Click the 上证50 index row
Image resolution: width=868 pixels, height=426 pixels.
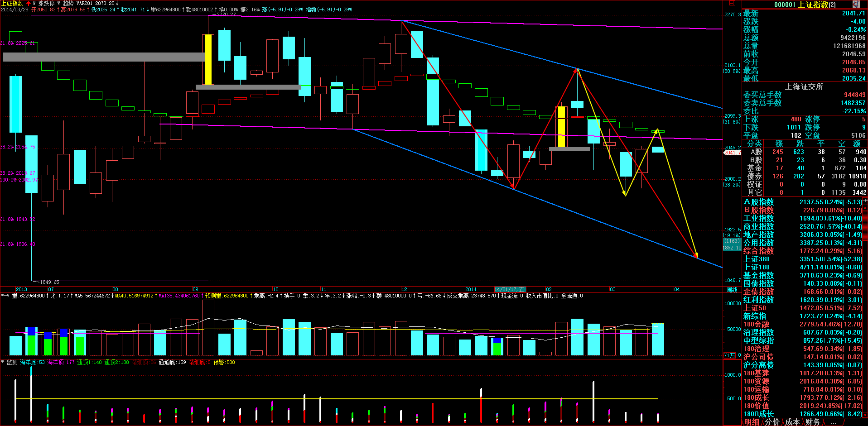coord(754,308)
